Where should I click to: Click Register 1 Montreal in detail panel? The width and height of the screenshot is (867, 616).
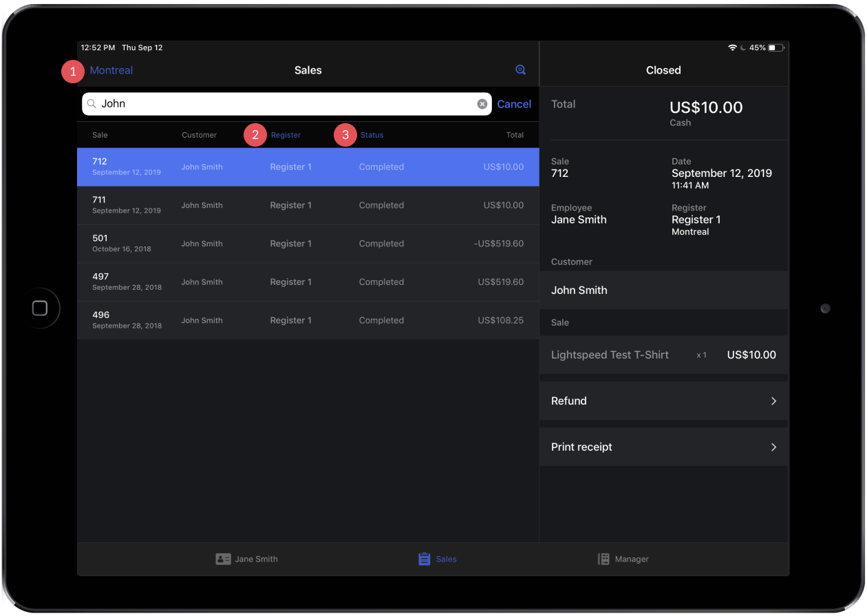(696, 225)
